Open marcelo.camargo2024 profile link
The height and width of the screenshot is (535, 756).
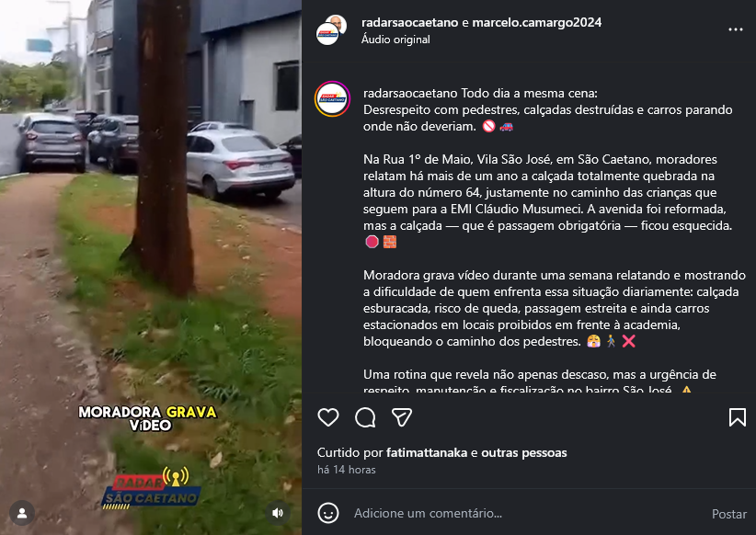pos(536,22)
